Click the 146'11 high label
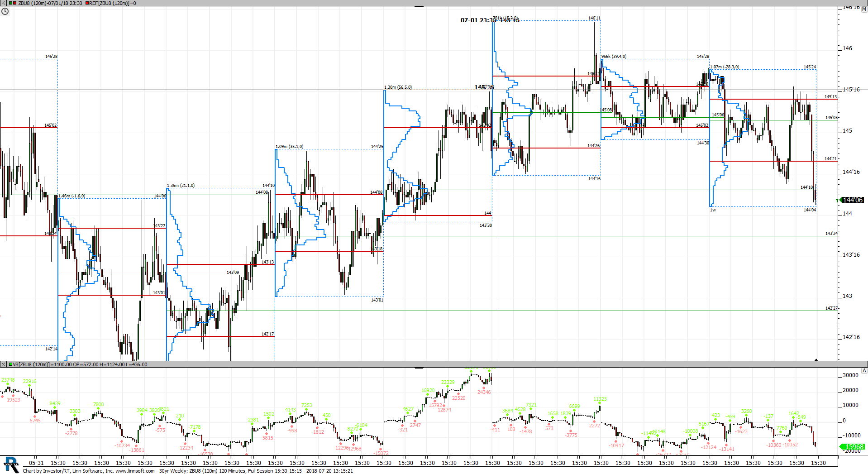Image resolution: width=868 pixels, height=474 pixels. click(594, 18)
